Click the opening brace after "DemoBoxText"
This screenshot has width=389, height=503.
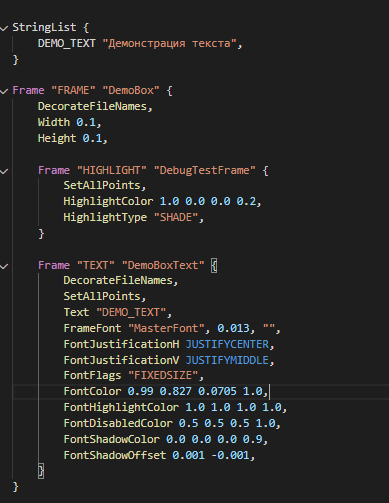[x=214, y=266]
